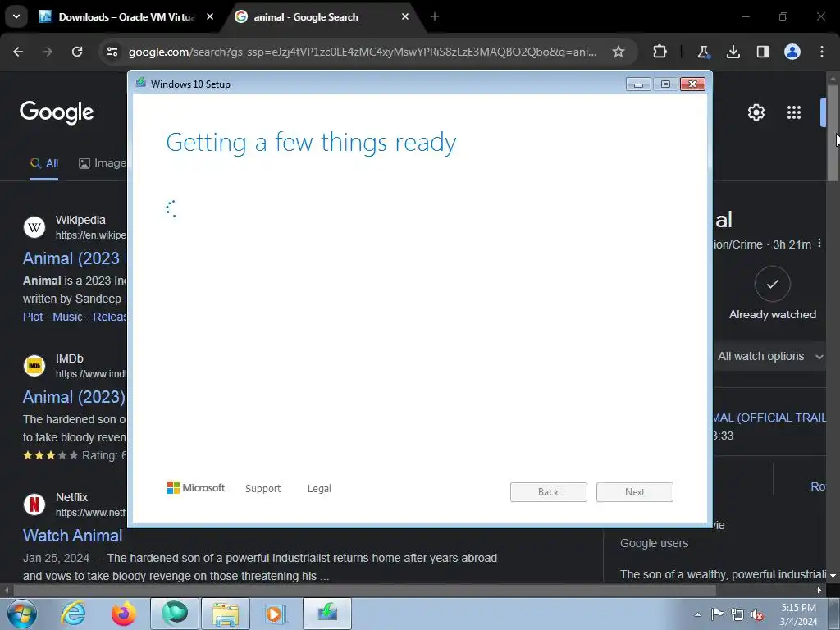This screenshot has height=630, width=840.
Task: Open site information icon in address bar
Action: point(112,52)
